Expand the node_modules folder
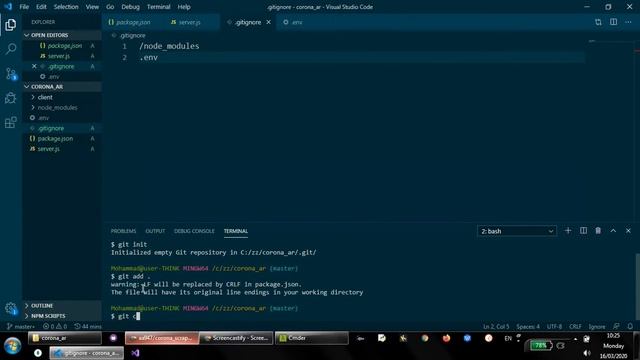 62,107
